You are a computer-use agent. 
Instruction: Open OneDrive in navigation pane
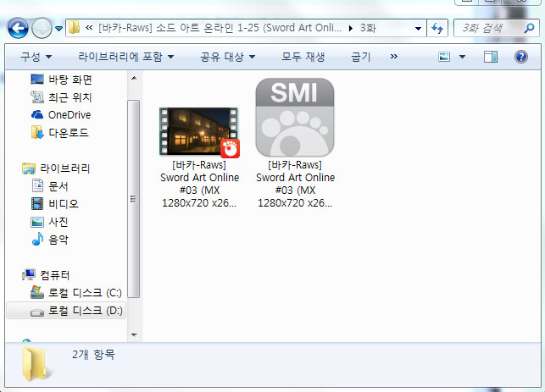70,115
